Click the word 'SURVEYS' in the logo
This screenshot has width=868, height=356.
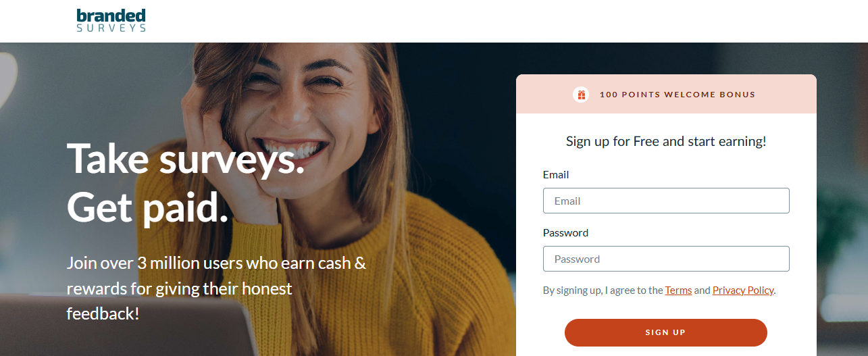(111, 28)
